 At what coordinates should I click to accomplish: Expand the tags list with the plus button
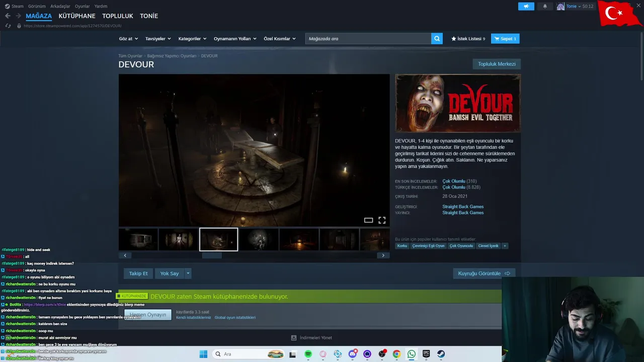coord(505,246)
